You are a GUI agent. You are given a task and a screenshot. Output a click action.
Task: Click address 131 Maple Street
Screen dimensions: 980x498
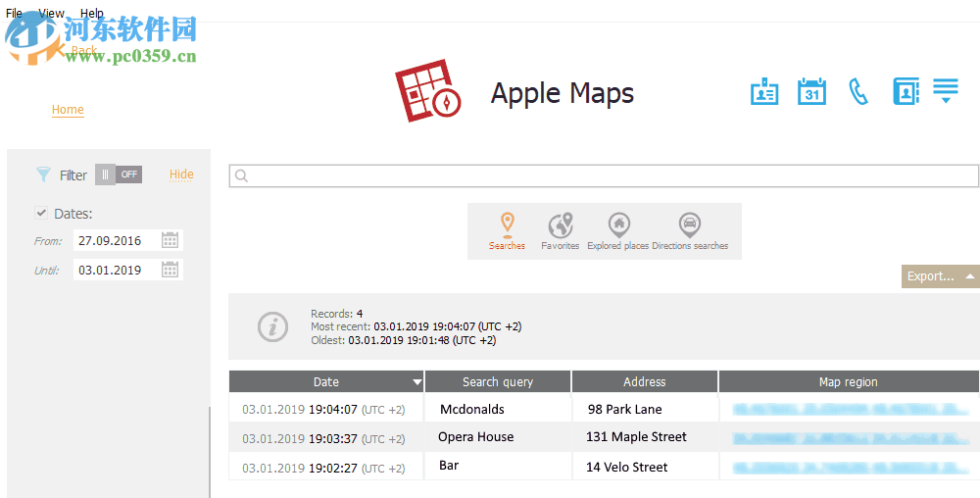click(x=636, y=437)
